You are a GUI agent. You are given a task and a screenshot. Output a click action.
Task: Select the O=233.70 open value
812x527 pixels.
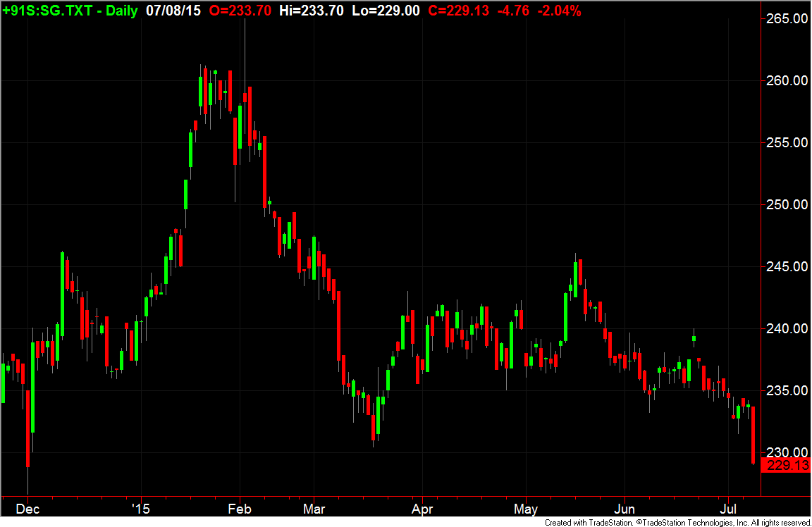pos(240,11)
